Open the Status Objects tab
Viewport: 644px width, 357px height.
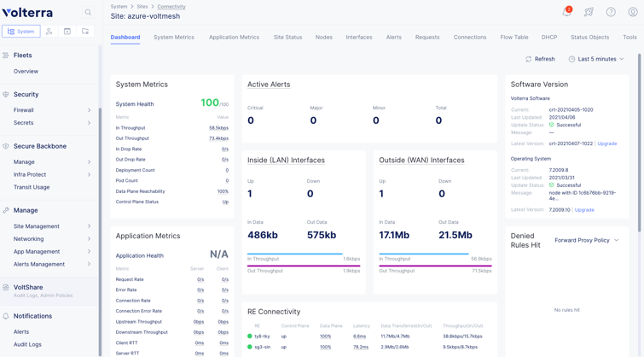coord(589,37)
